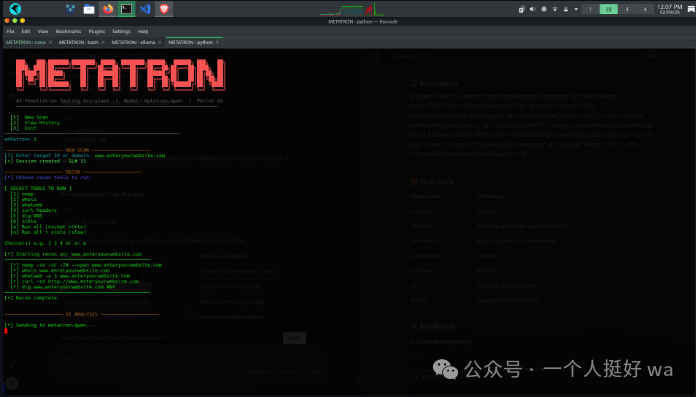This screenshot has height=397, width=696.
Task: Open Visual Studio Code from the taskbar
Action: coord(145,9)
